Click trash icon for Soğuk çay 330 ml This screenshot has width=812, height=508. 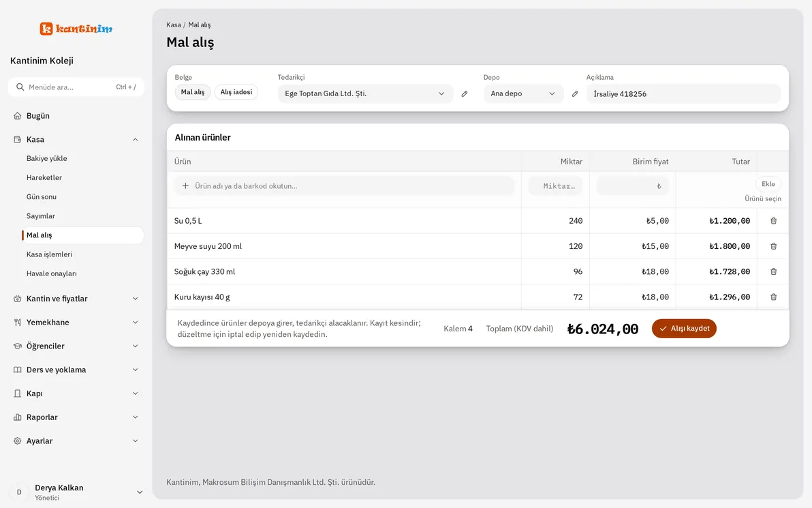click(773, 271)
